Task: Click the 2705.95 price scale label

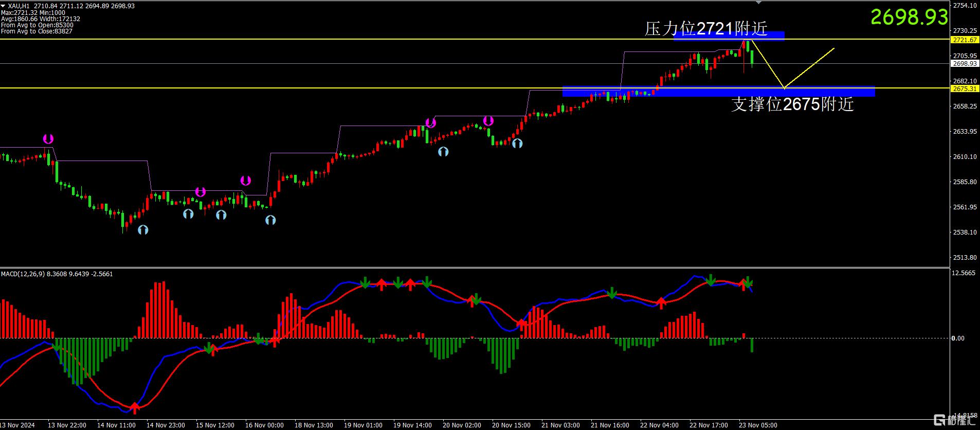Action: click(x=965, y=56)
